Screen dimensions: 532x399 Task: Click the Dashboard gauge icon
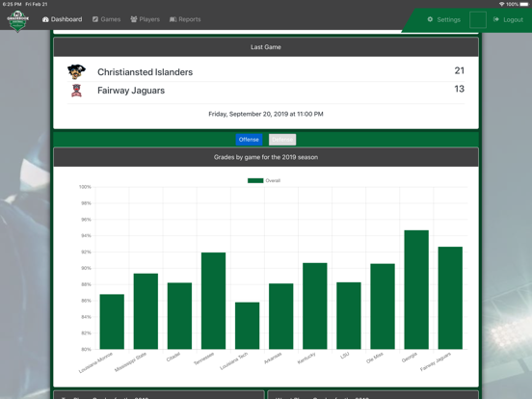(45, 19)
